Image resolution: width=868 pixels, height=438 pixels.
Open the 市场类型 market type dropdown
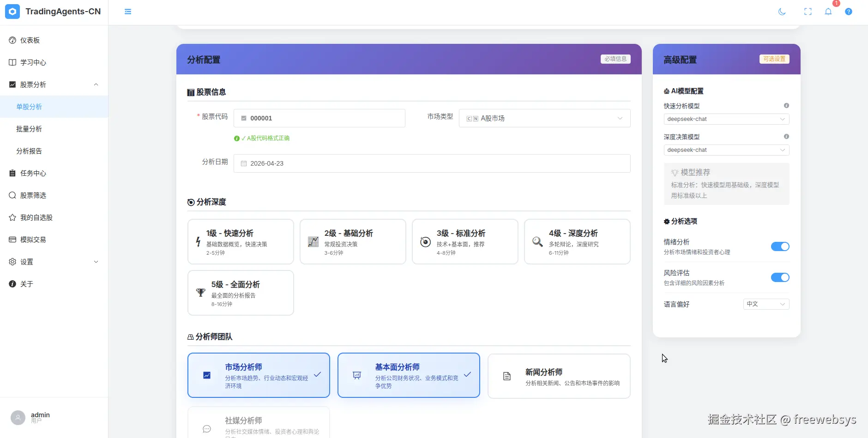(544, 118)
